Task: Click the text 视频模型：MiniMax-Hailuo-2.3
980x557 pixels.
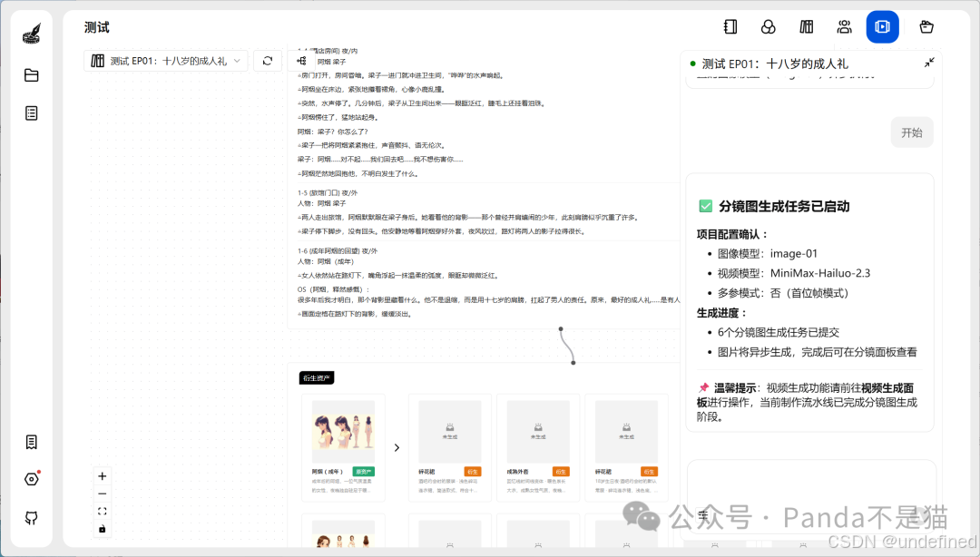Action: (x=794, y=272)
